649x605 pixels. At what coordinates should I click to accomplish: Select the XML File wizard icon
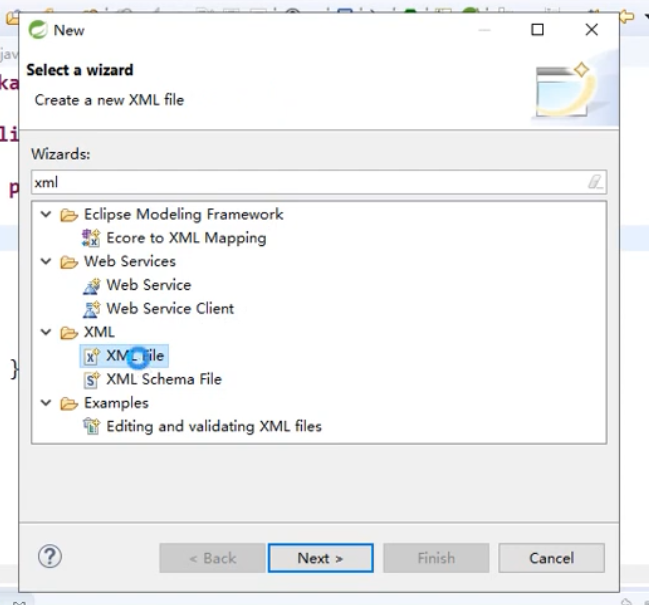(91, 356)
